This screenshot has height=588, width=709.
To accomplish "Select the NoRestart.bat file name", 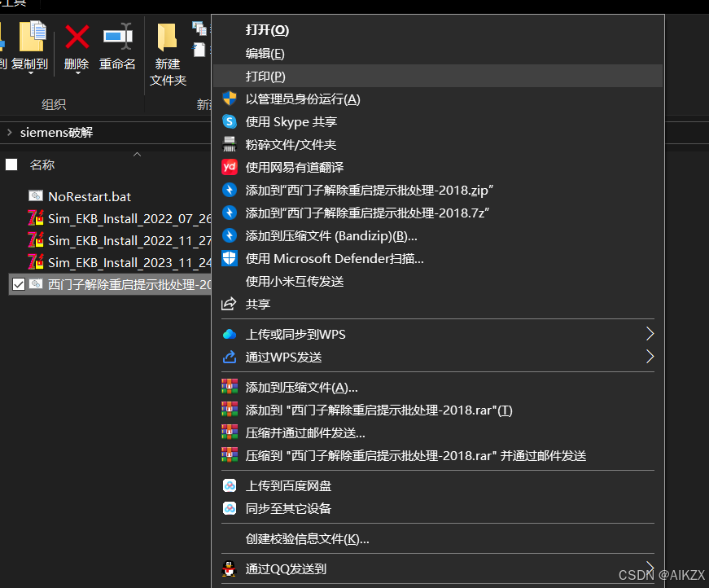I will click(x=90, y=196).
